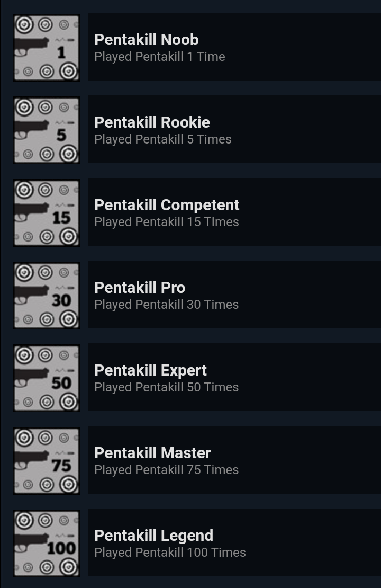Select the Pentakill Expert icon showing 50
Image resolution: width=381 pixels, height=588 pixels.
click(x=47, y=378)
